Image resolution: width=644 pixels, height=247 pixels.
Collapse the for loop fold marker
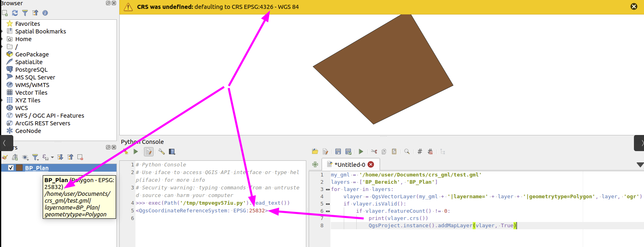tap(328, 189)
